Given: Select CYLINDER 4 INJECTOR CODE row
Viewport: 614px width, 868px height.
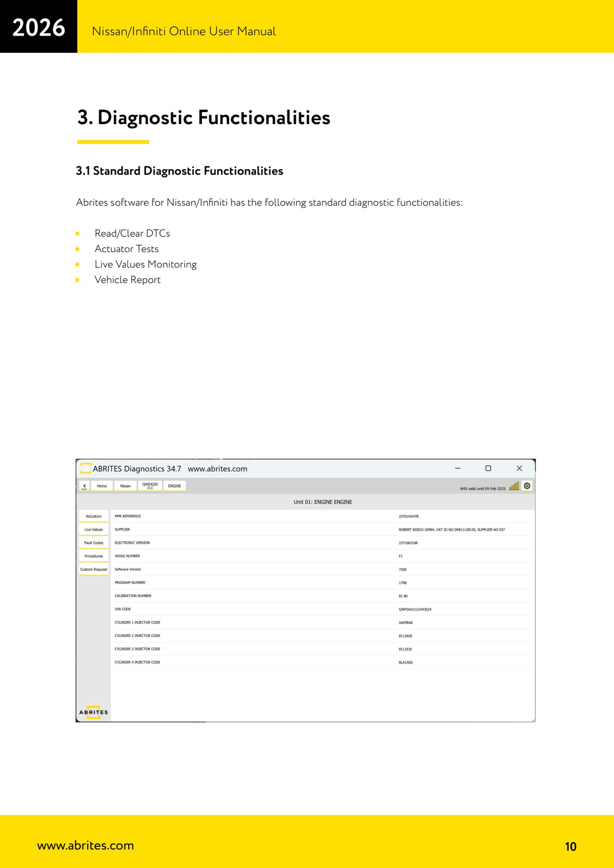Looking at the screenshot, I should coord(323,662).
